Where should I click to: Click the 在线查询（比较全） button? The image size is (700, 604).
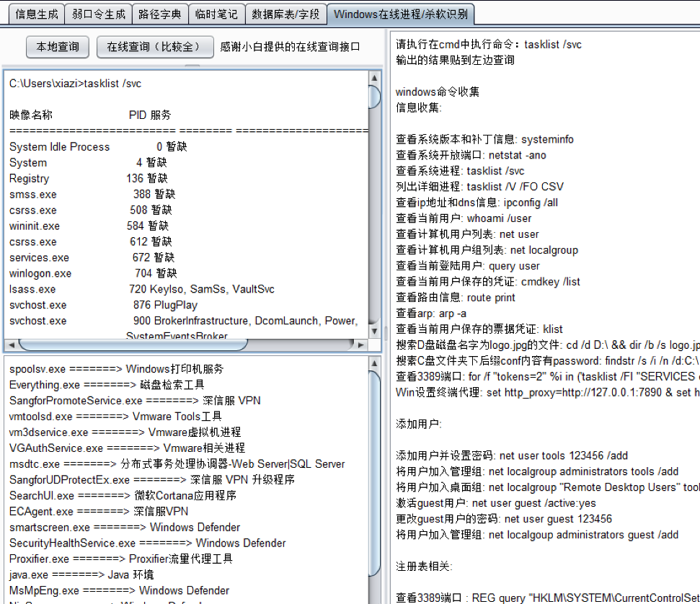pyautogui.click(x=155, y=47)
